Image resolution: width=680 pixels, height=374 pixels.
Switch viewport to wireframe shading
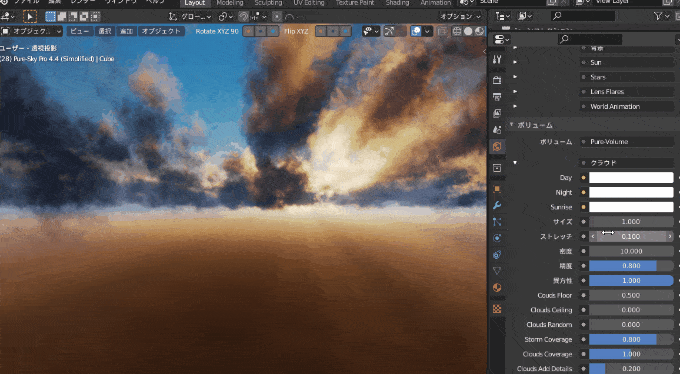click(x=457, y=31)
